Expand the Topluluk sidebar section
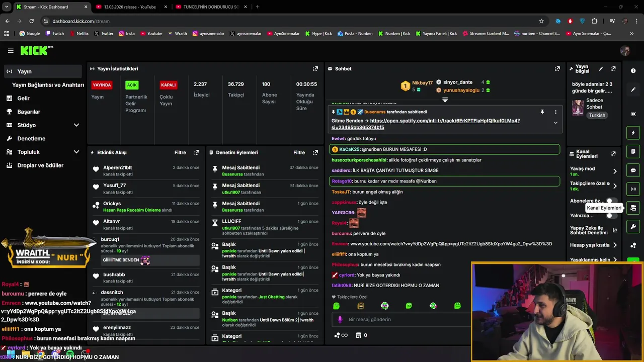The height and width of the screenshot is (362, 644). pos(76,152)
